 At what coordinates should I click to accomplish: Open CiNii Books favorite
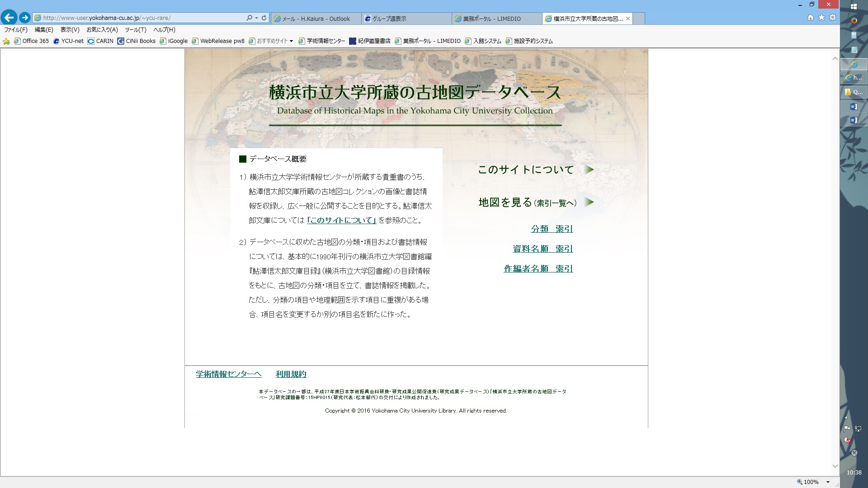coord(137,41)
